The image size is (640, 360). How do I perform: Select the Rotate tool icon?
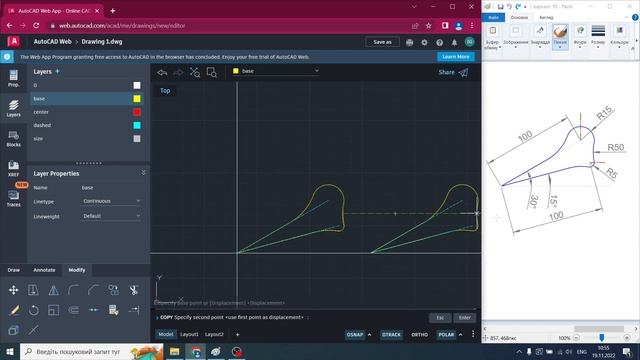coord(33,310)
